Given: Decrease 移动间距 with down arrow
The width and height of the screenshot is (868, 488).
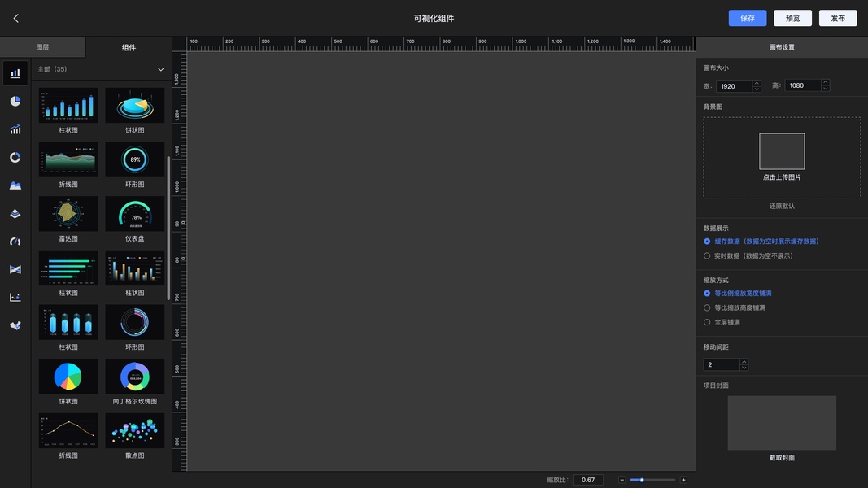Looking at the screenshot, I should click(x=744, y=368).
